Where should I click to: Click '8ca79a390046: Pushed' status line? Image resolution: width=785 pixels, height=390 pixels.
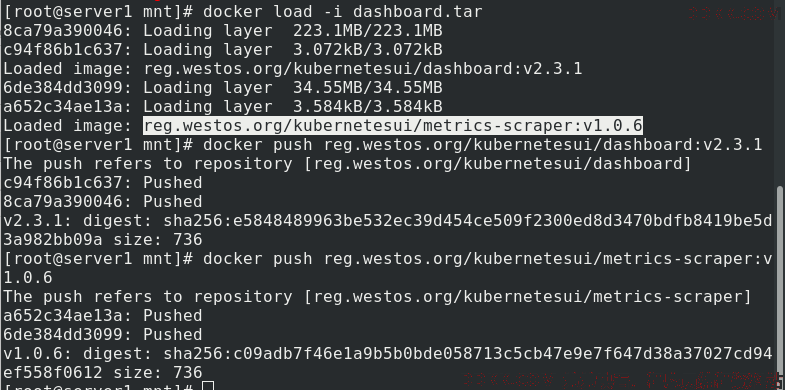tap(103, 202)
